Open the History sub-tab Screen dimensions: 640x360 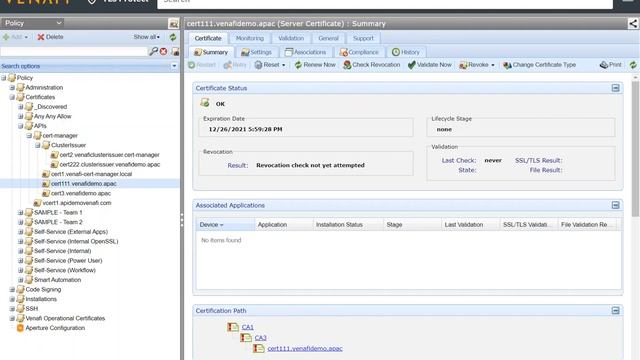pos(406,52)
